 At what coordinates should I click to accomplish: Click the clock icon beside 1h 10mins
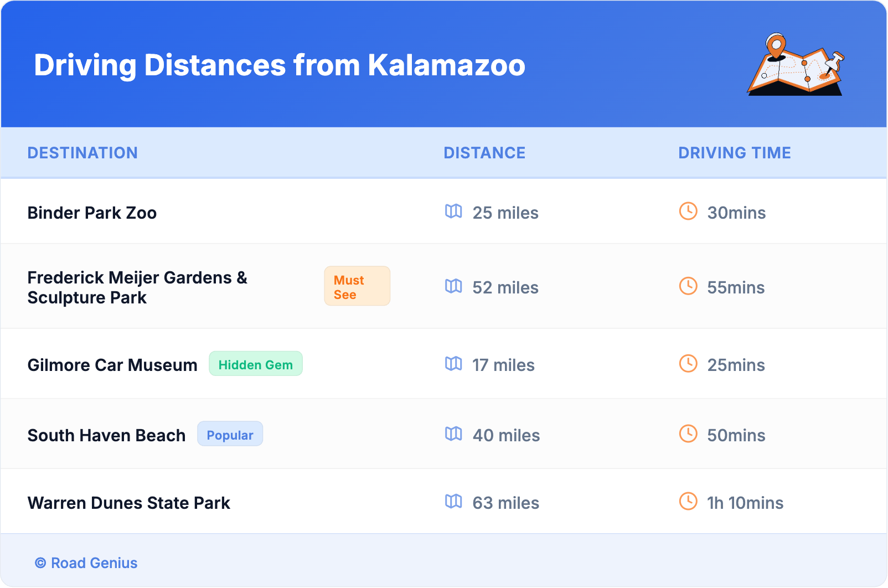pyautogui.click(x=688, y=502)
